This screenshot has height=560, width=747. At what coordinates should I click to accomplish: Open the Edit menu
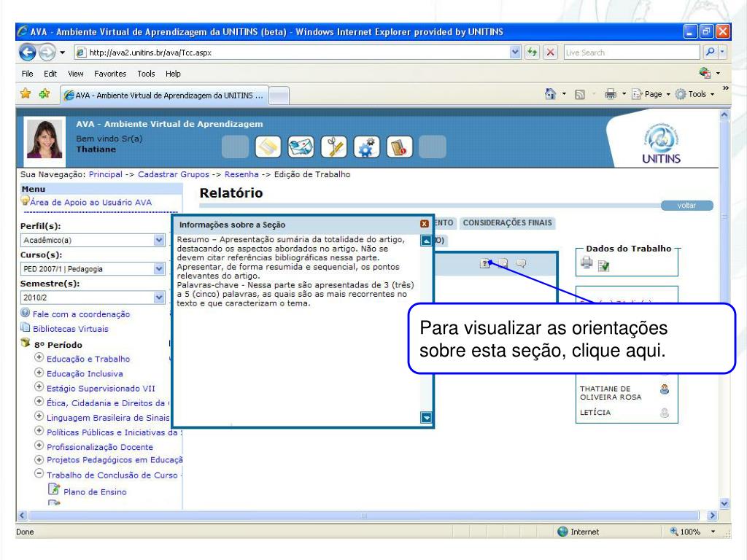pos(50,74)
